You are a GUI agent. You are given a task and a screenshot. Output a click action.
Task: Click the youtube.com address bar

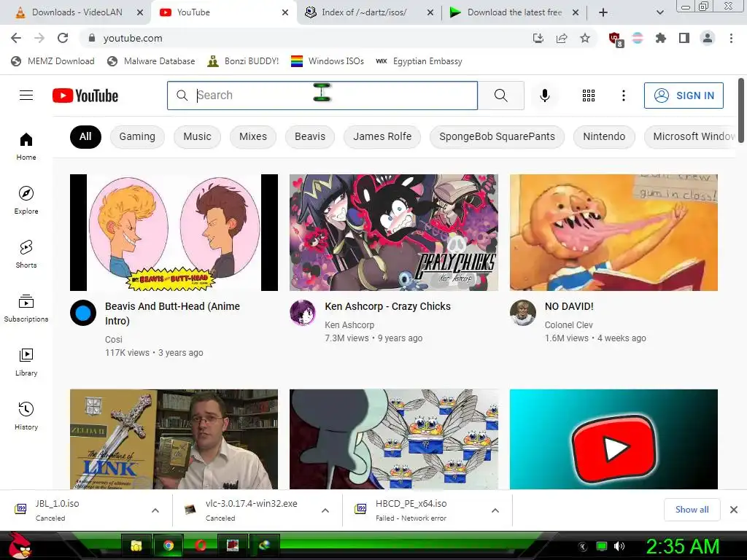click(305, 38)
